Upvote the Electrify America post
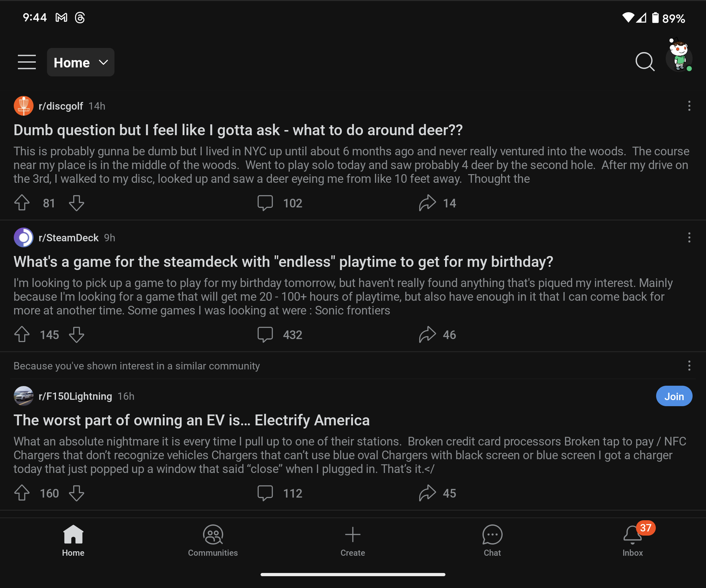This screenshot has width=706, height=588. click(22, 493)
